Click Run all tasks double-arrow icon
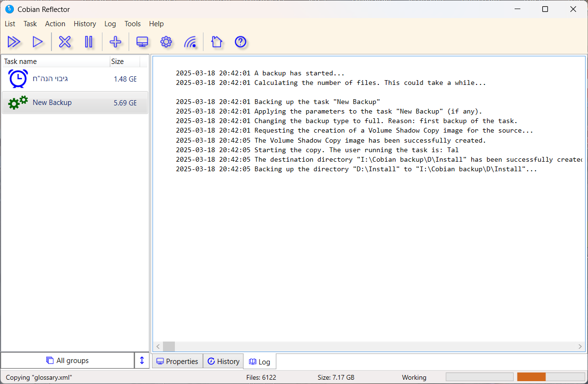The image size is (588, 384). coord(14,42)
